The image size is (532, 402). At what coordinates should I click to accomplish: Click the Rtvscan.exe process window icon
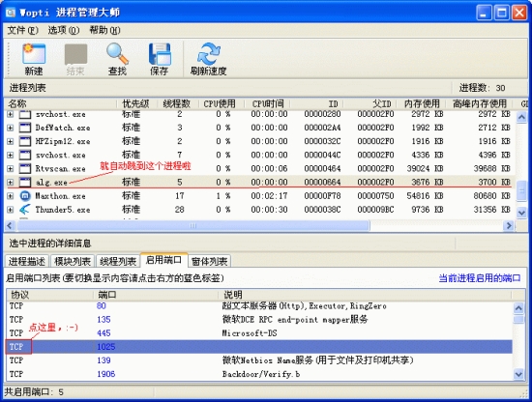click(25, 168)
